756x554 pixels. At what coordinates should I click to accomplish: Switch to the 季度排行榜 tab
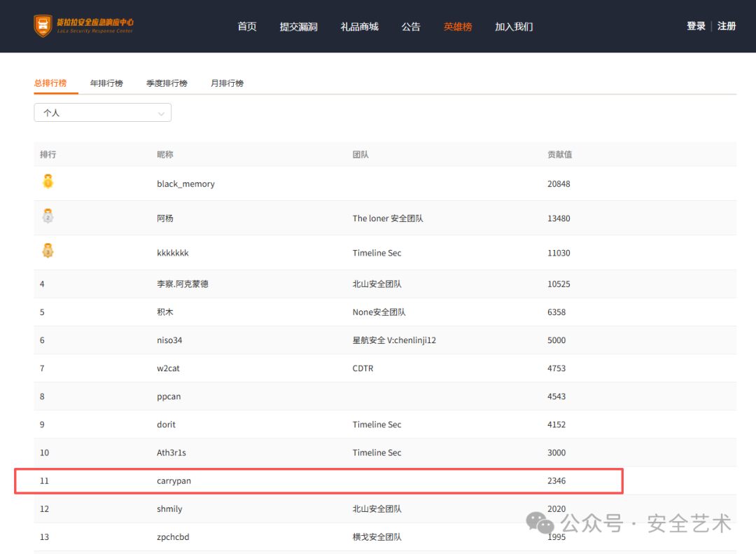(x=167, y=83)
